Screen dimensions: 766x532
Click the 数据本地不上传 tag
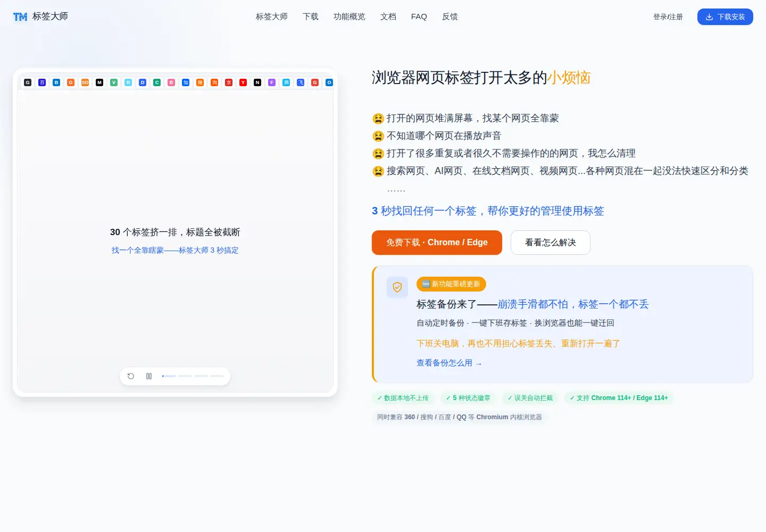click(403, 398)
